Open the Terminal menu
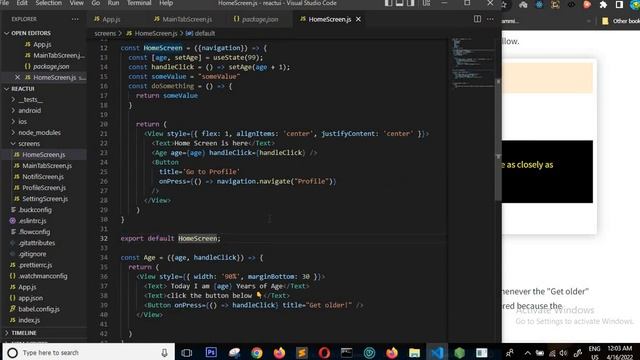 tap(139, 3)
